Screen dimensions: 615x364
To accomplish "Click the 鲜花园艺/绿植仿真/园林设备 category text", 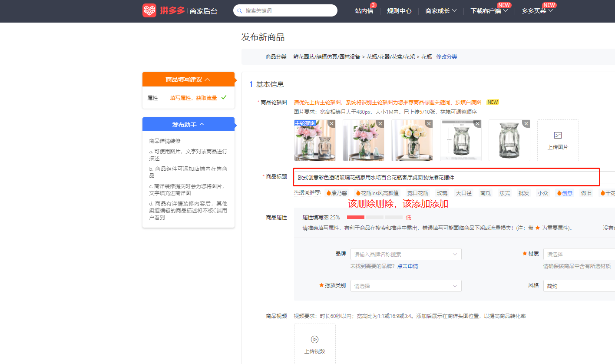I will coord(327,57).
